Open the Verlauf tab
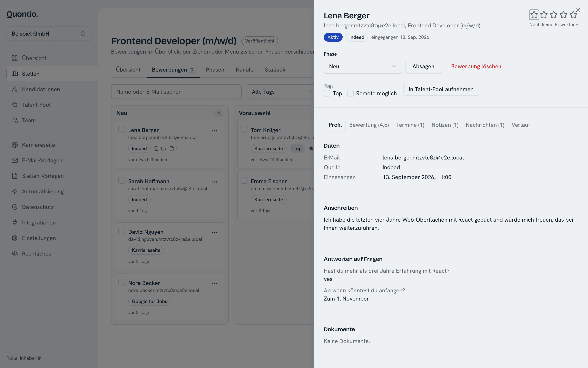This screenshot has width=588, height=368. point(521,125)
